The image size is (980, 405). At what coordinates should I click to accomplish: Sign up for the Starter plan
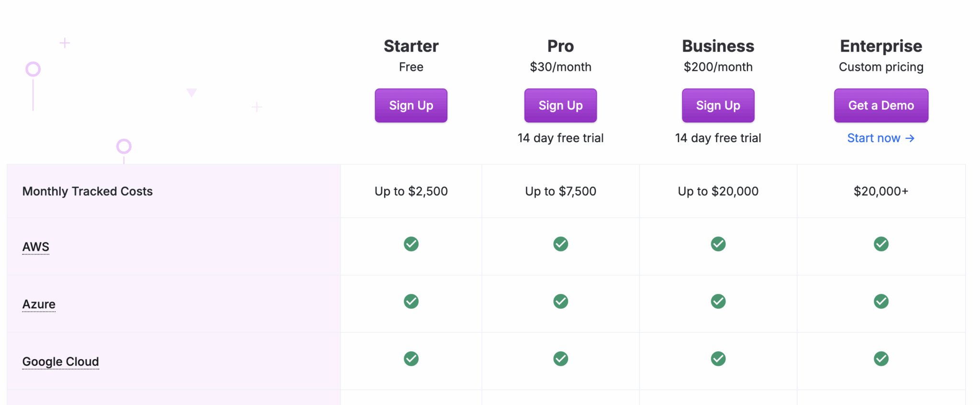[x=411, y=105]
